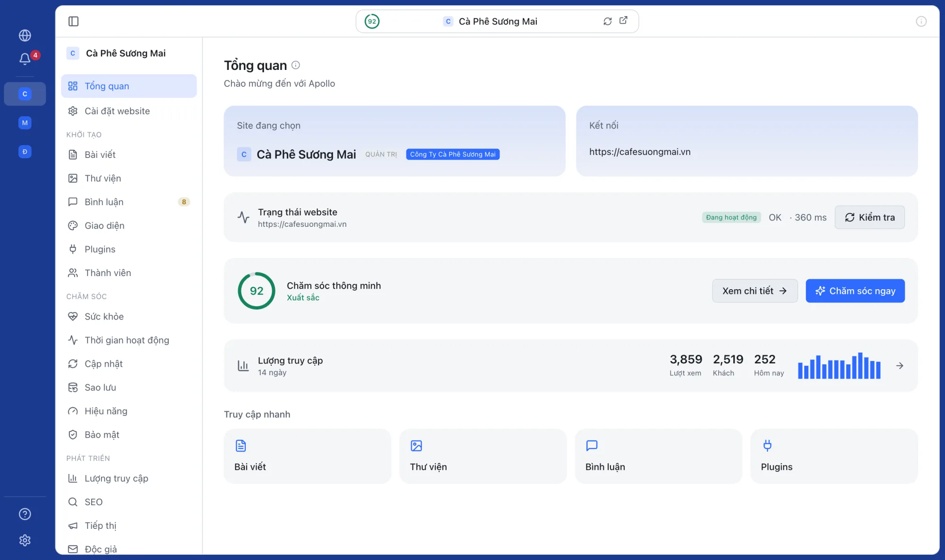
Task: Switch to the Đ site avatar
Action: click(x=25, y=152)
